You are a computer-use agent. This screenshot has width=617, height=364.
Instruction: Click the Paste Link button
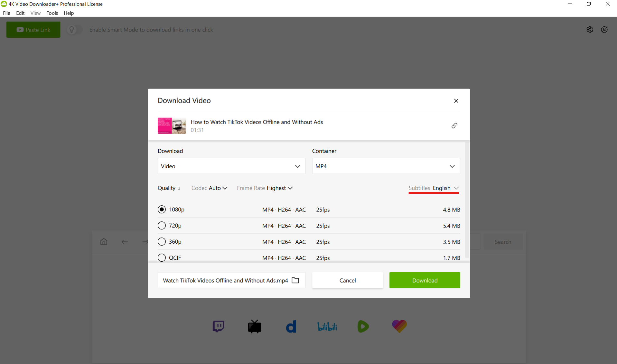pyautogui.click(x=33, y=30)
